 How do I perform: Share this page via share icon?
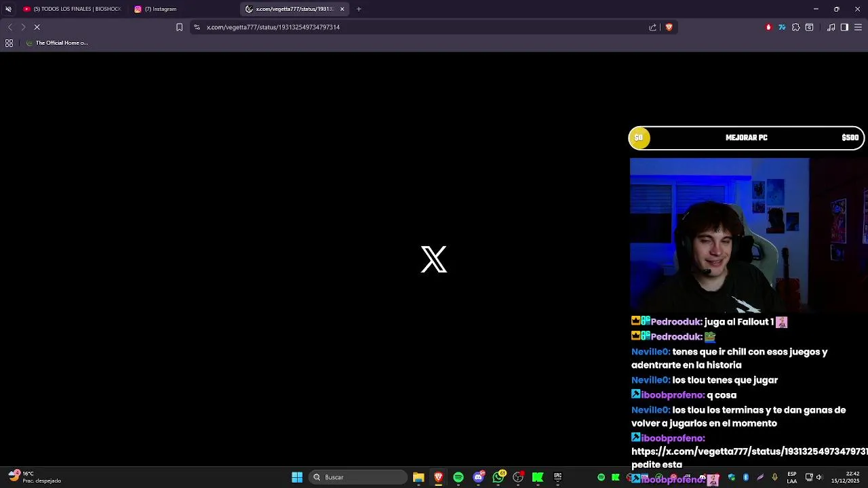[x=653, y=27]
